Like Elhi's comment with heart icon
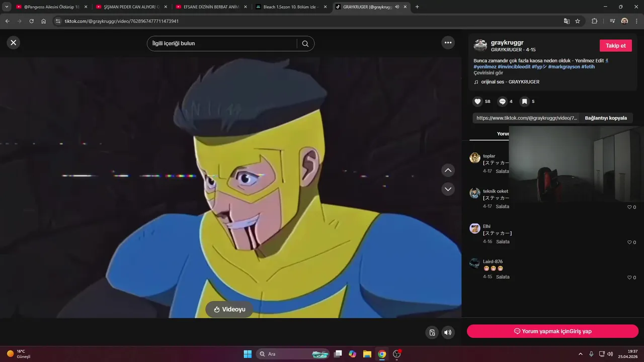The height and width of the screenshot is (362, 644). 629,242
